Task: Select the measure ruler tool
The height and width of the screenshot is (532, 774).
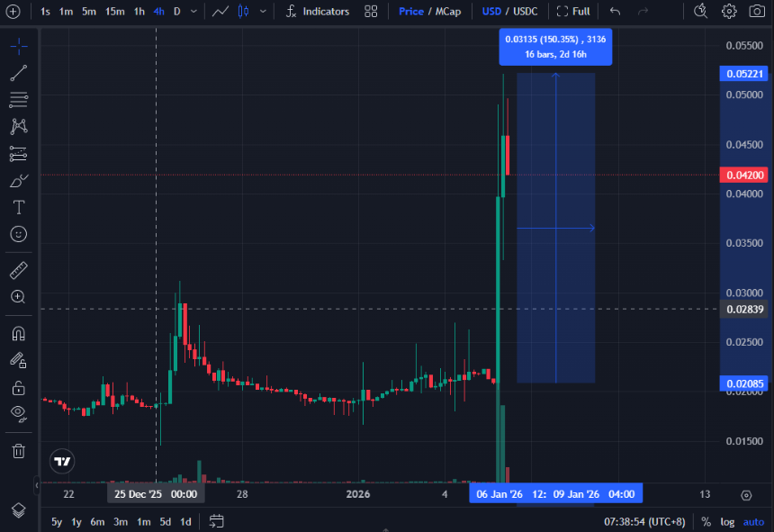Action: [18, 269]
